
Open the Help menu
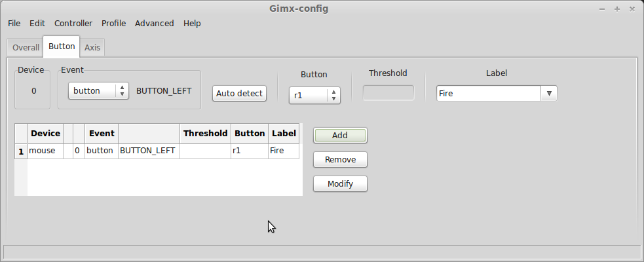tap(192, 23)
